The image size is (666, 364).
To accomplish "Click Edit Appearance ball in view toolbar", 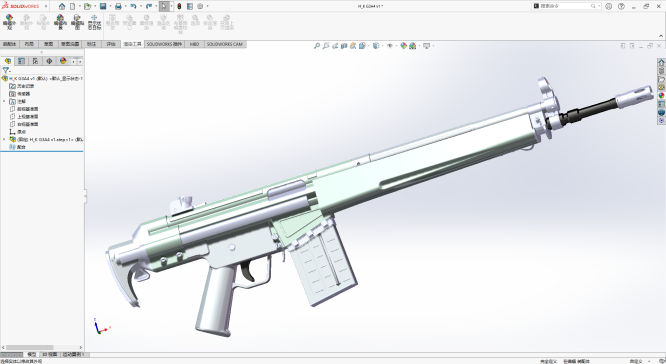I will [404, 46].
